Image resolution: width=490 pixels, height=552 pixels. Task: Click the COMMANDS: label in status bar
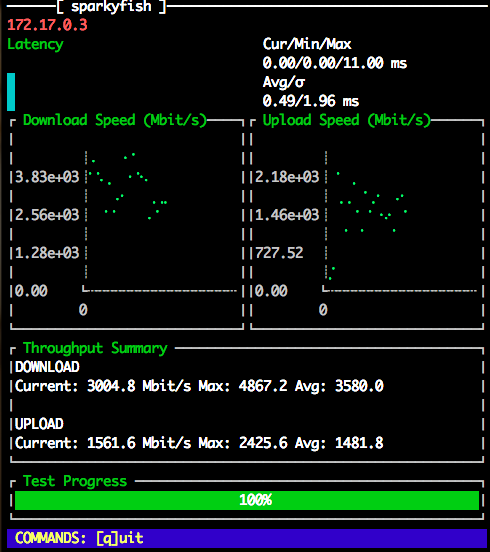click(50, 538)
